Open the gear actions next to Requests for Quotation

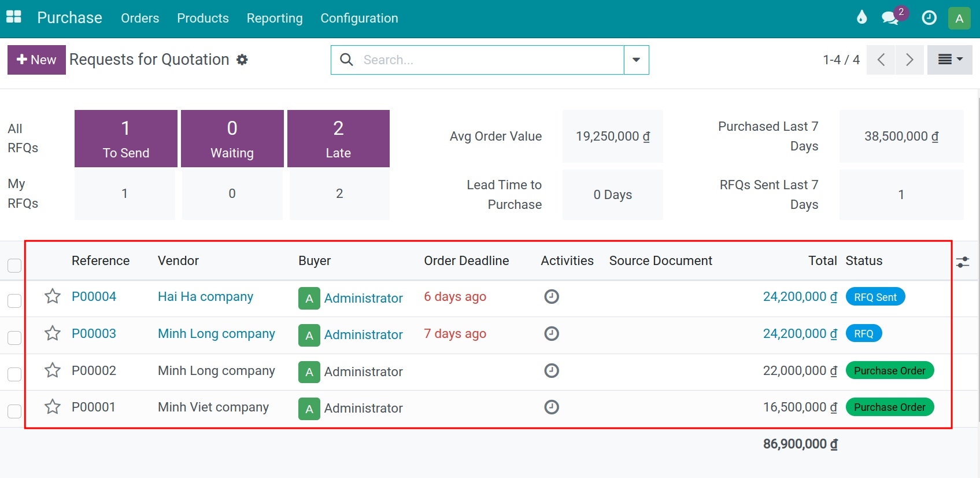click(x=242, y=60)
